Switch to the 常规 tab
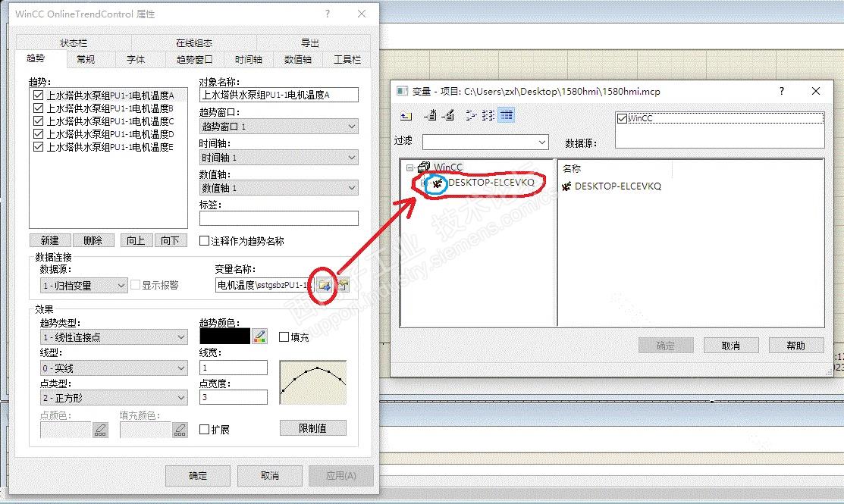Image resolution: width=844 pixels, height=504 pixels. coord(86,59)
